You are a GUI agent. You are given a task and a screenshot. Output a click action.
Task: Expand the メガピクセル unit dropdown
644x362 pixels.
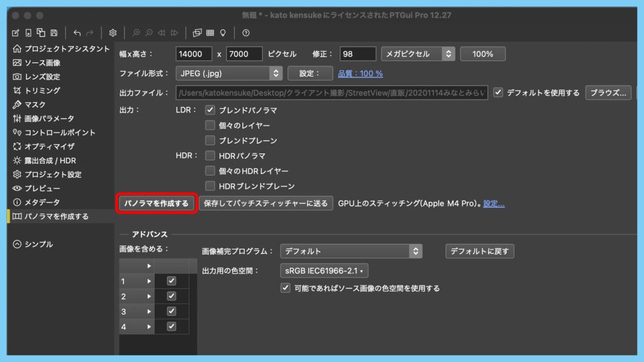point(418,54)
